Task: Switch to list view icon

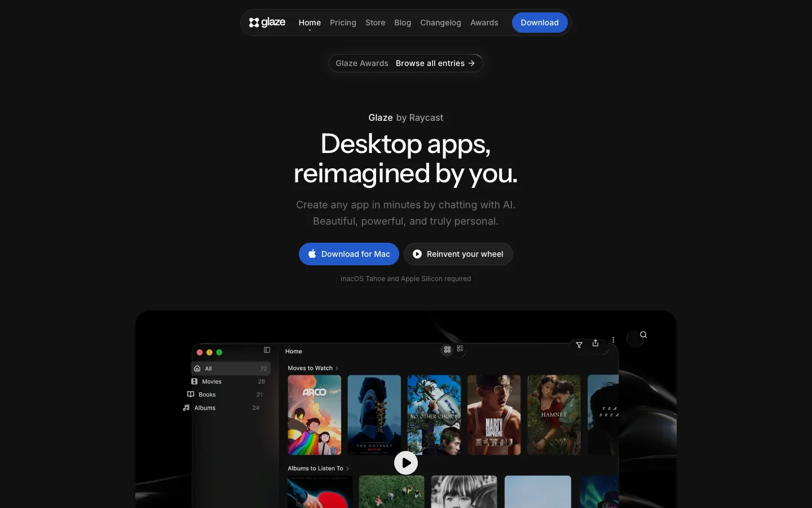Action: click(460, 349)
